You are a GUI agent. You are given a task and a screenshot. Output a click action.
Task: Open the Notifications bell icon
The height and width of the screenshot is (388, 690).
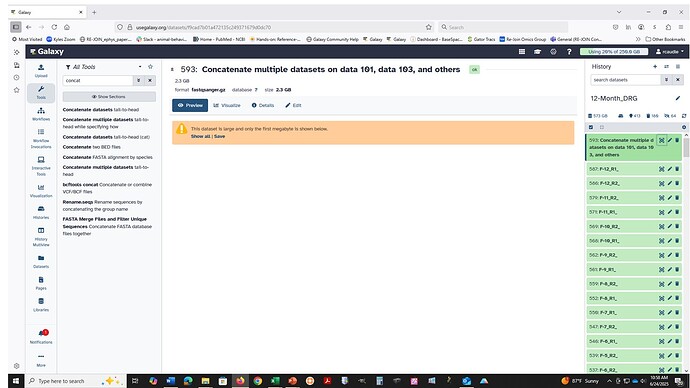(x=41, y=336)
